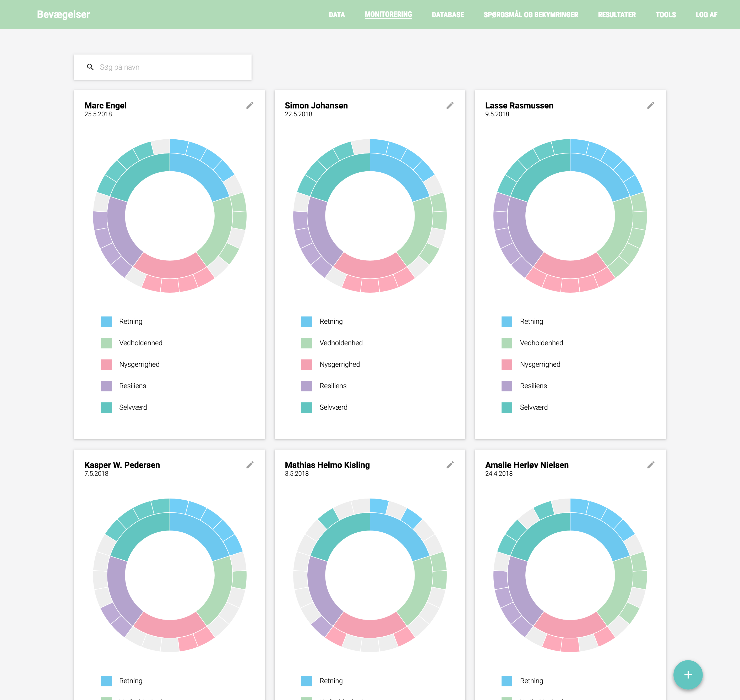
Task: Go to the TOOLS page
Action: click(666, 15)
